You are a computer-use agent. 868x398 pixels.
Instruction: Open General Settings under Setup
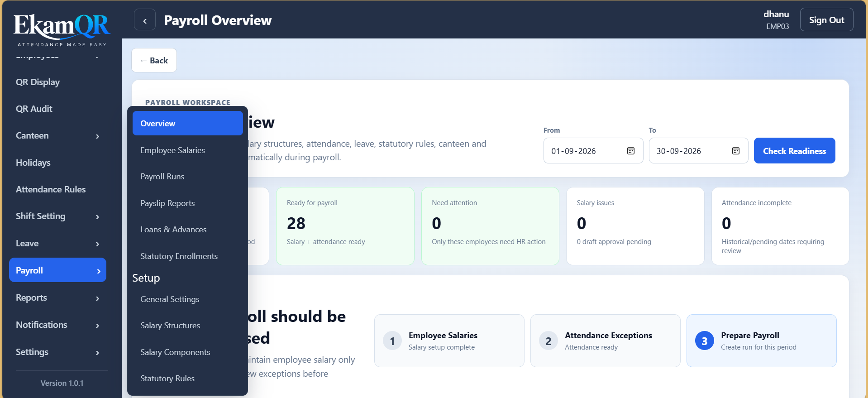(x=188, y=299)
